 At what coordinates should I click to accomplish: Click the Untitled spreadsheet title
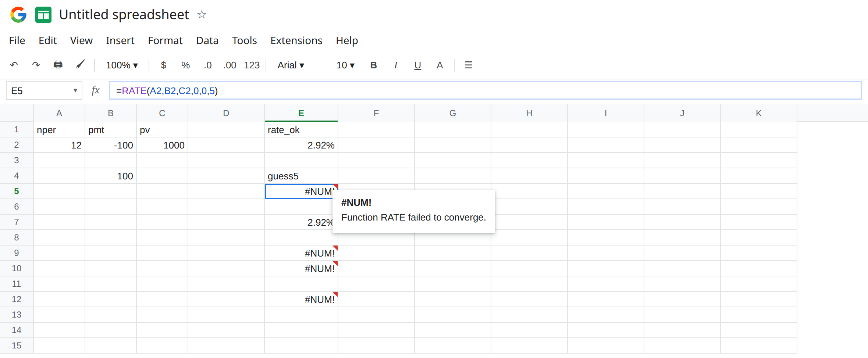point(124,15)
